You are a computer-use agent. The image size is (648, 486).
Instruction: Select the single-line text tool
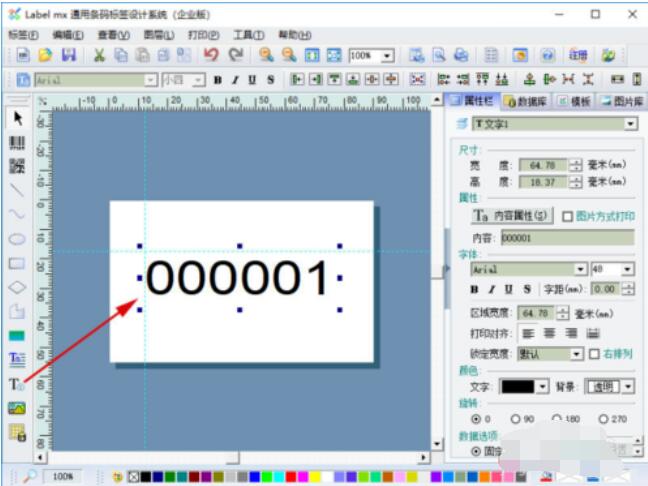[17, 384]
